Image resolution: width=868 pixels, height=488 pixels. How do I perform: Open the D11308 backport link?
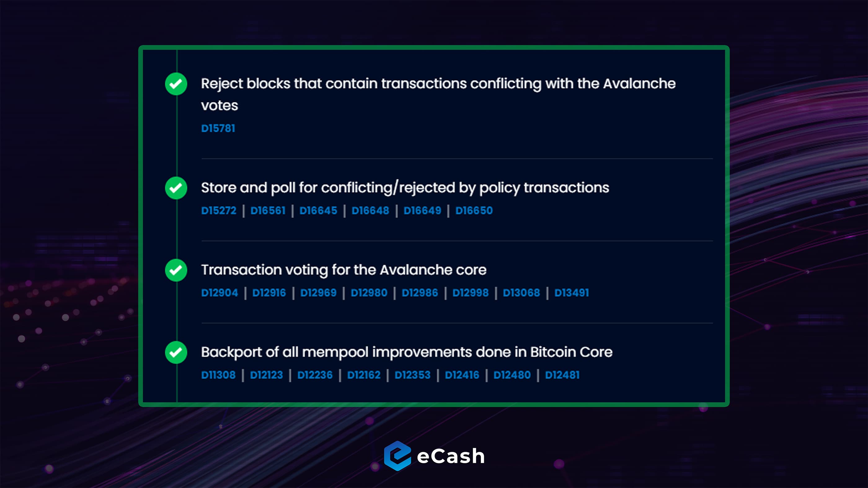tap(218, 375)
